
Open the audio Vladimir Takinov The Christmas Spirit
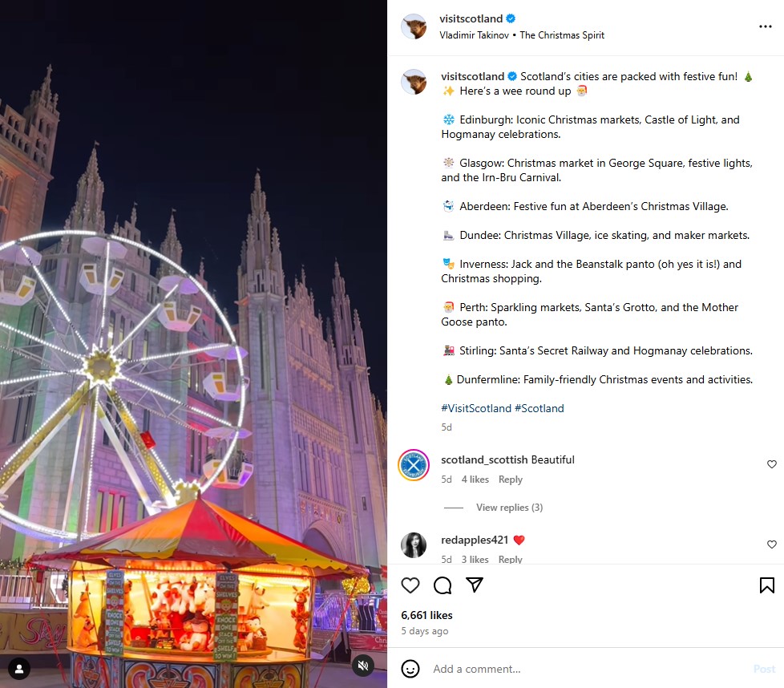(x=522, y=35)
